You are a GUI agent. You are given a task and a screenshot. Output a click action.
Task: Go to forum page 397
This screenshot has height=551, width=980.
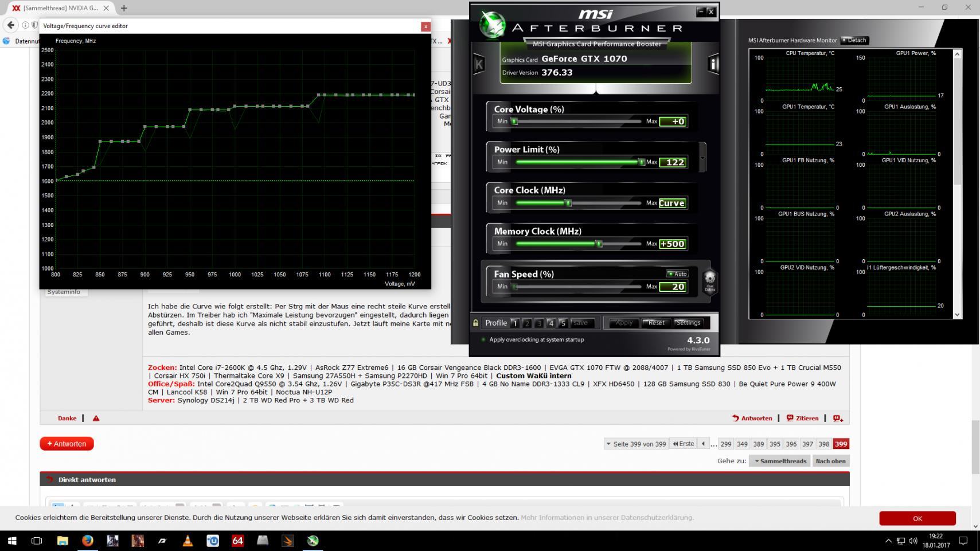pyautogui.click(x=807, y=444)
